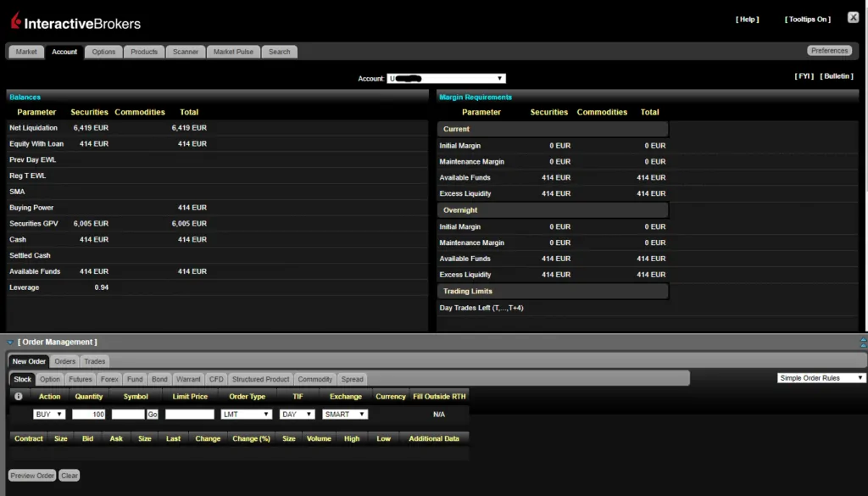Select the Warrant instrument tab
The height and width of the screenshot is (496, 868).
[188, 379]
